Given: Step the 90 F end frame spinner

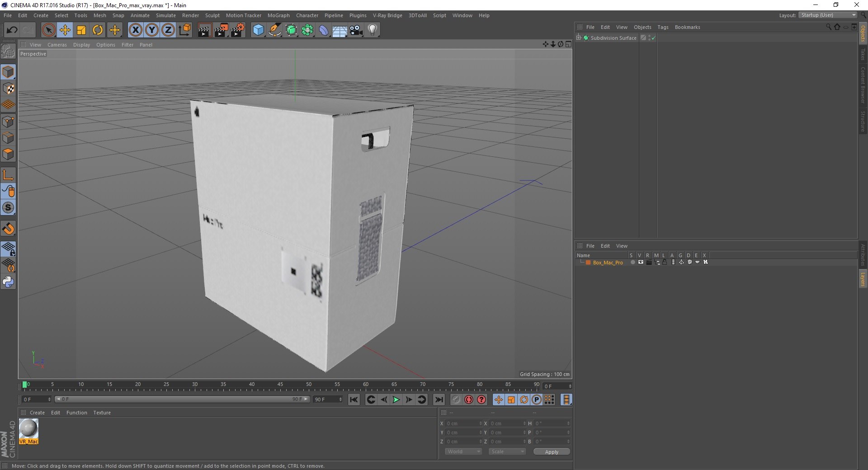Looking at the screenshot, I should 340,399.
